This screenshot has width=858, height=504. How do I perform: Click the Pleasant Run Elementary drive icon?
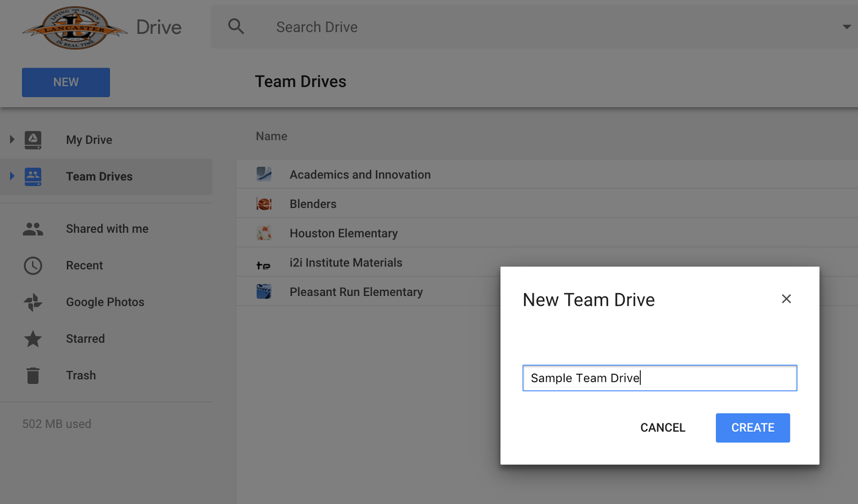click(264, 291)
